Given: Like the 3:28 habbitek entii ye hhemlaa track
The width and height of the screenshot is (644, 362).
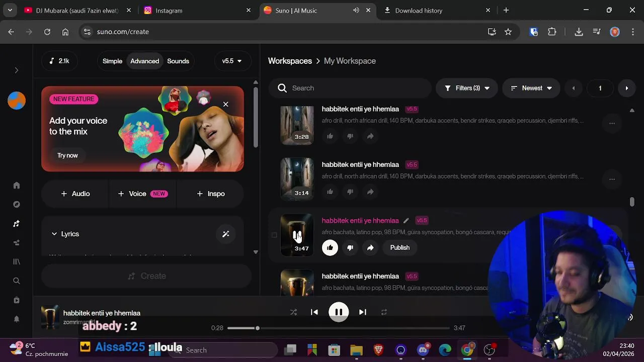Looking at the screenshot, I should coord(330,136).
